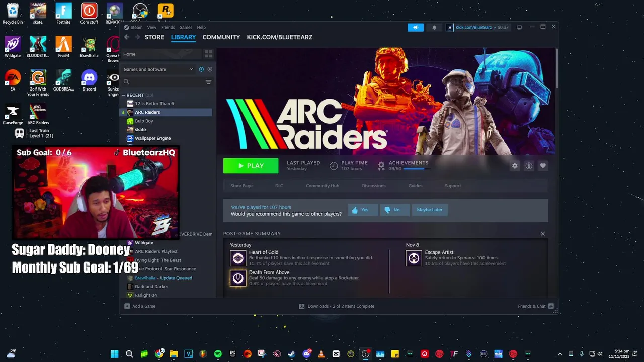Open the Steam notifications bell
644x362 pixels.
[x=434, y=27]
